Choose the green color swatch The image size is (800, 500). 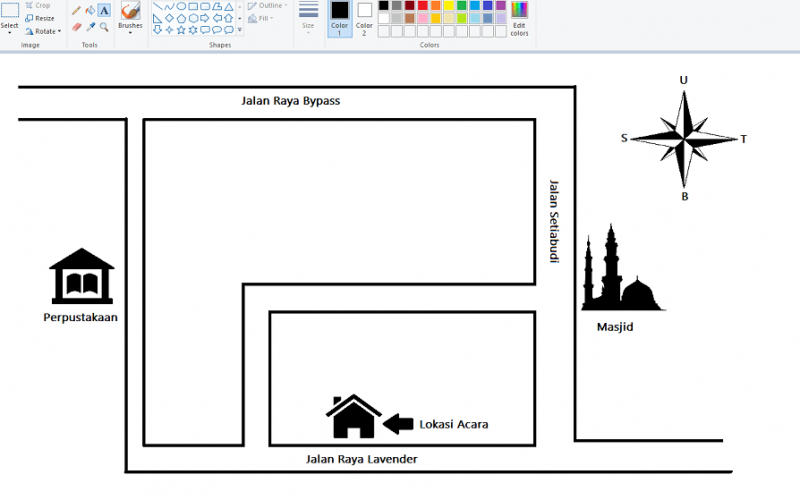point(462,6)
